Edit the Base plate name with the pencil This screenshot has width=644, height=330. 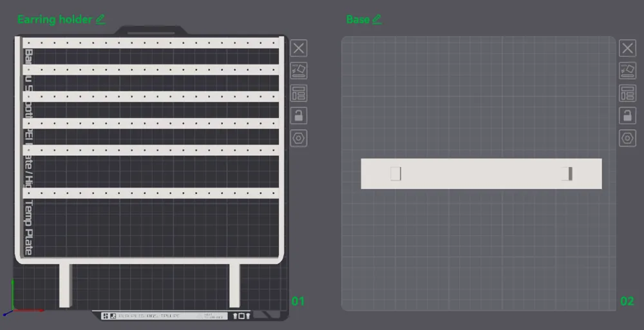[x=377, y=19]
